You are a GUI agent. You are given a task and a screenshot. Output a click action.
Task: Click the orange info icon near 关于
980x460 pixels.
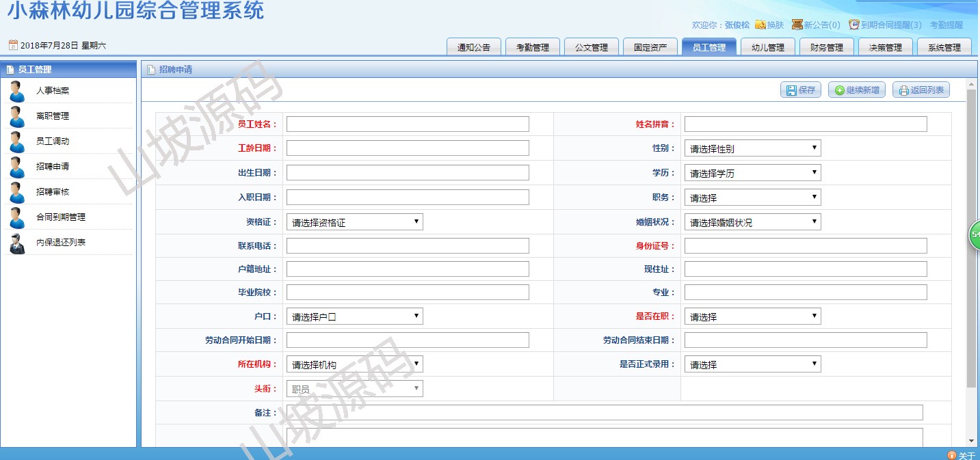coord(951,455)
